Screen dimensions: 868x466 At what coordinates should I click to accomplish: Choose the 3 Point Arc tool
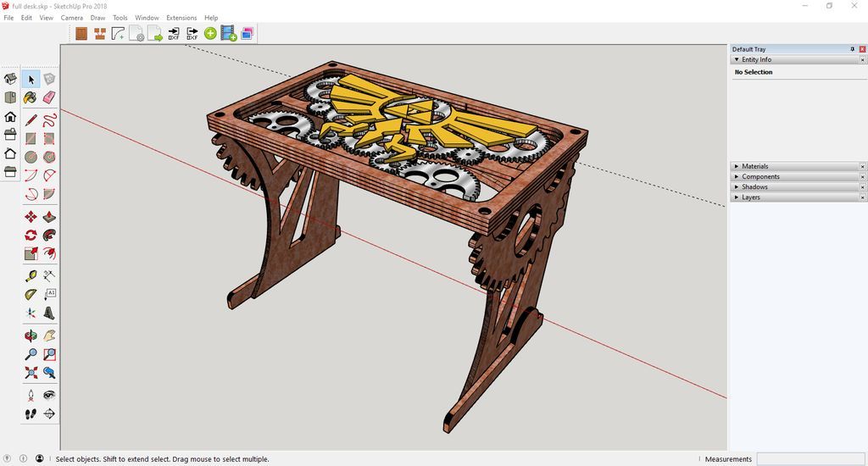coord(31,194)
